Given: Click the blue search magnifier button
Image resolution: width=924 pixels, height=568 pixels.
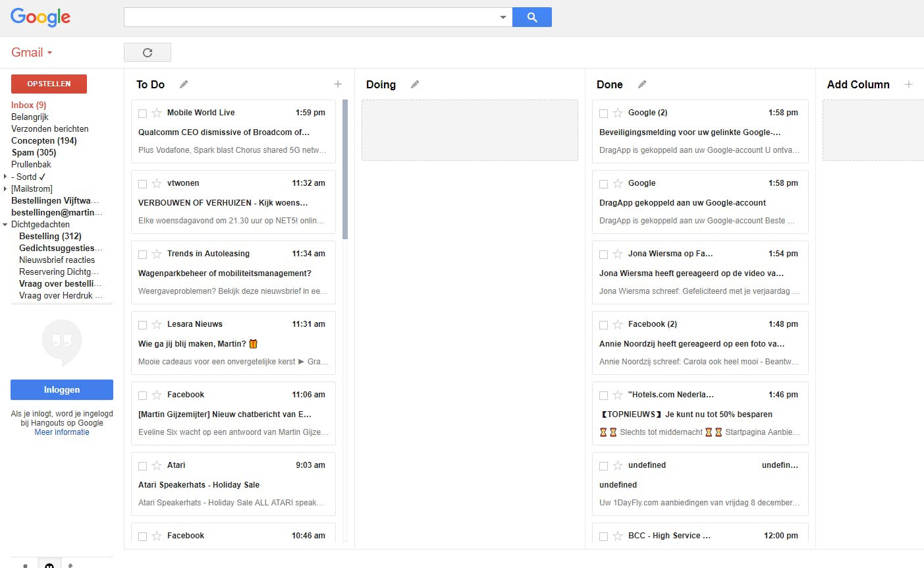Looking at the screenshot, I should click(x=532, y=17).
